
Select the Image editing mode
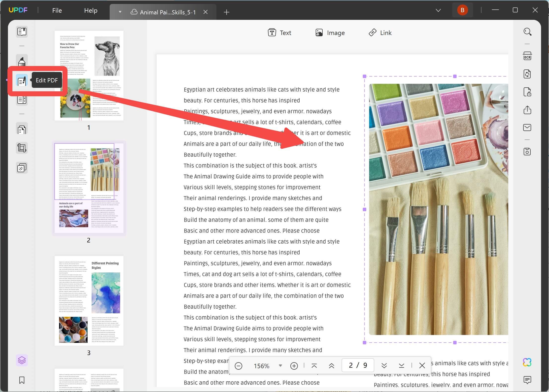(330, 33)
